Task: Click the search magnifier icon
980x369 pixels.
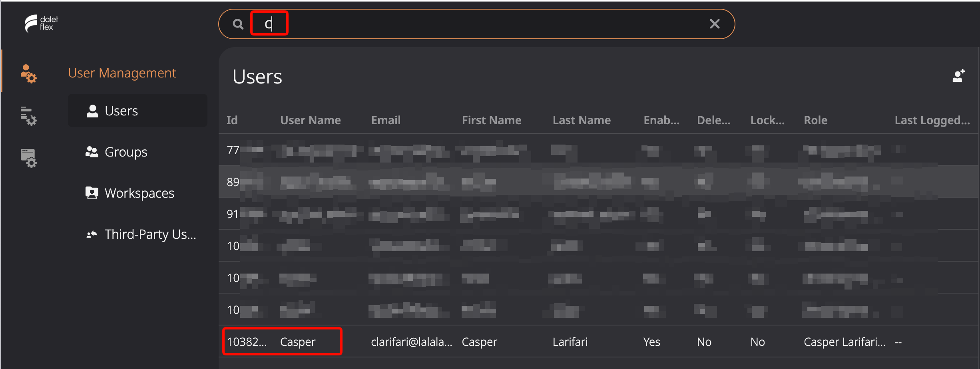Action: pyautogui.click(x=238, y=24)
